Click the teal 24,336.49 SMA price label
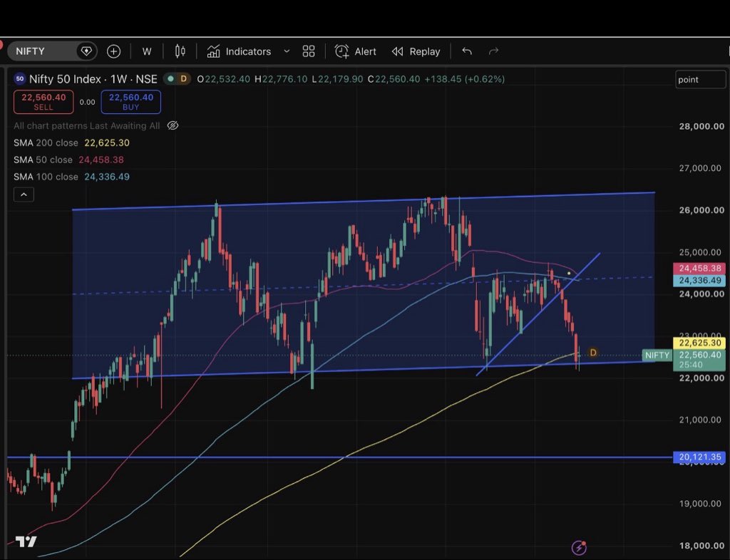 pos(699,281)
